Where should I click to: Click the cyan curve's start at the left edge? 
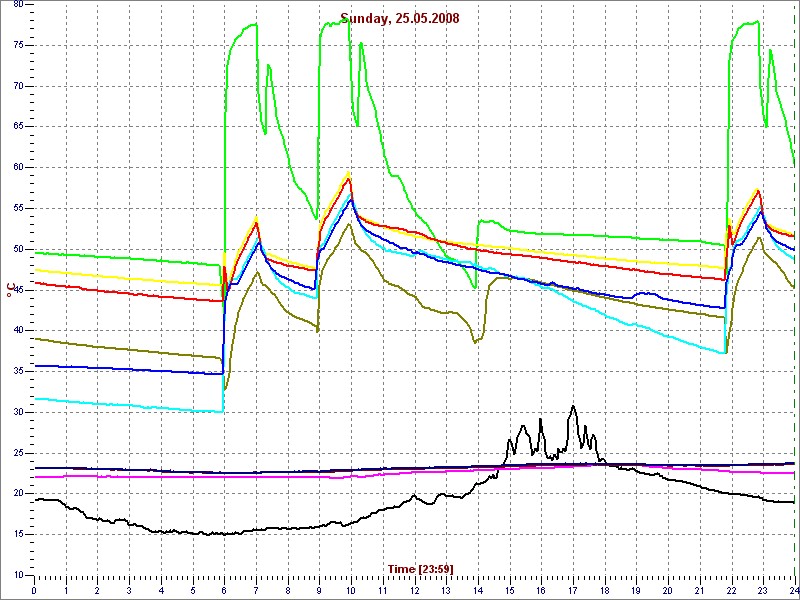(36, 398)
